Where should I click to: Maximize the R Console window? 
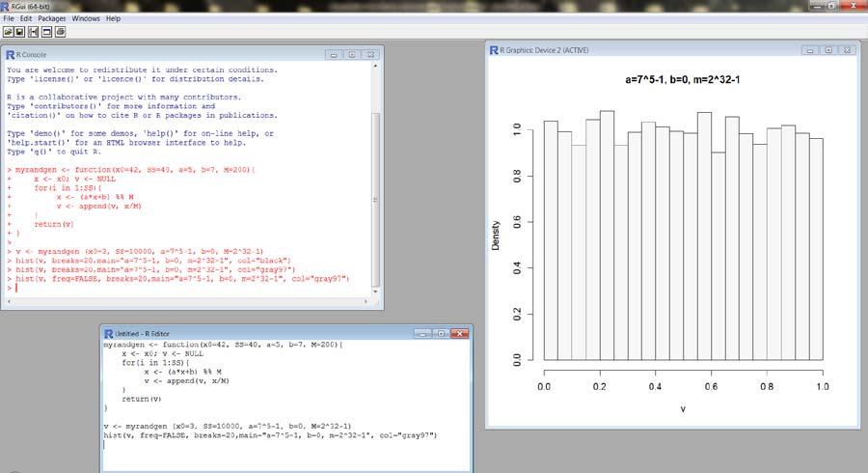(351, 54)
